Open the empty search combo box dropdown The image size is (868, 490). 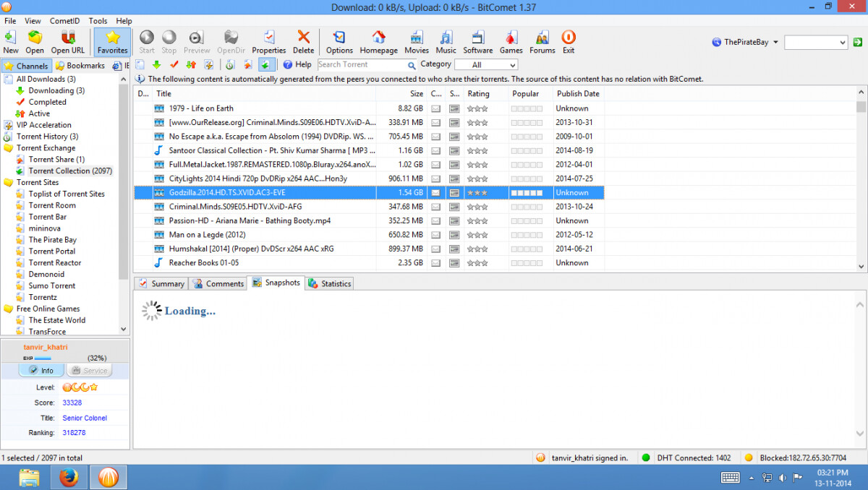(x=842, y=43)
